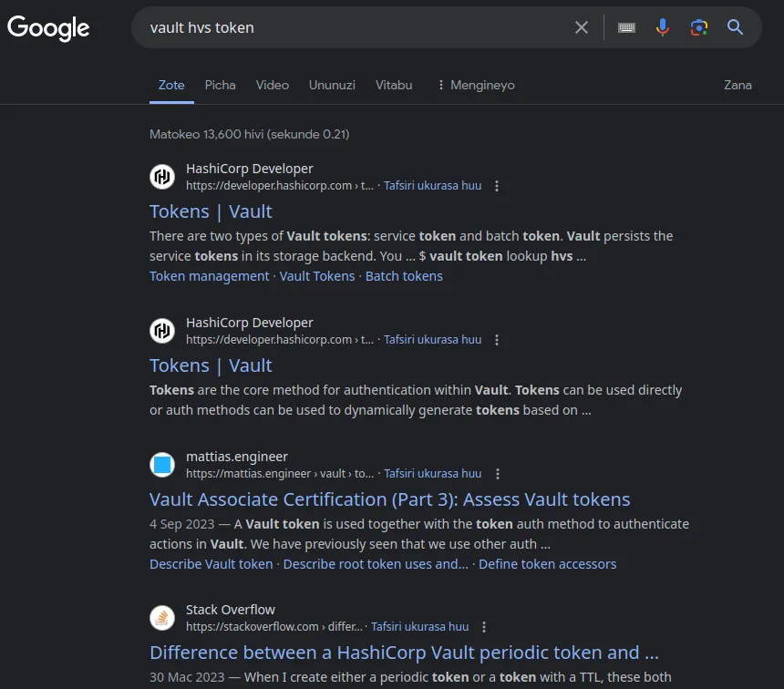This screenshot has width=784, height=689.
Task: Open 'Difference between a HashiCorp Vault periodic token' result
Action: tap(404, 653)
